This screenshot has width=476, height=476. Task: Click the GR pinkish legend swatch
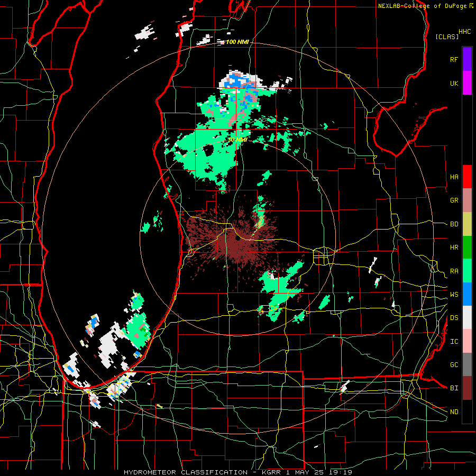pos(467,200)
